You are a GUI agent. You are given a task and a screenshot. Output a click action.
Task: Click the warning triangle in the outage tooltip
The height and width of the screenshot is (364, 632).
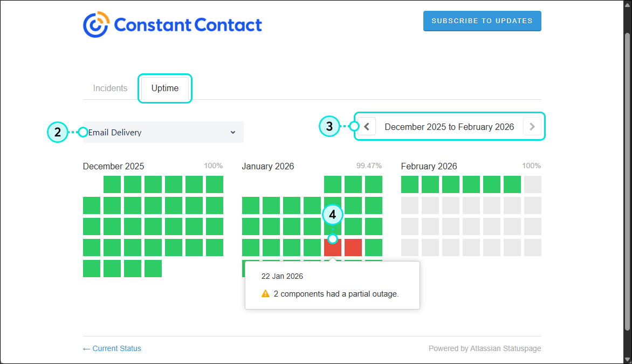tap(265, 293)
